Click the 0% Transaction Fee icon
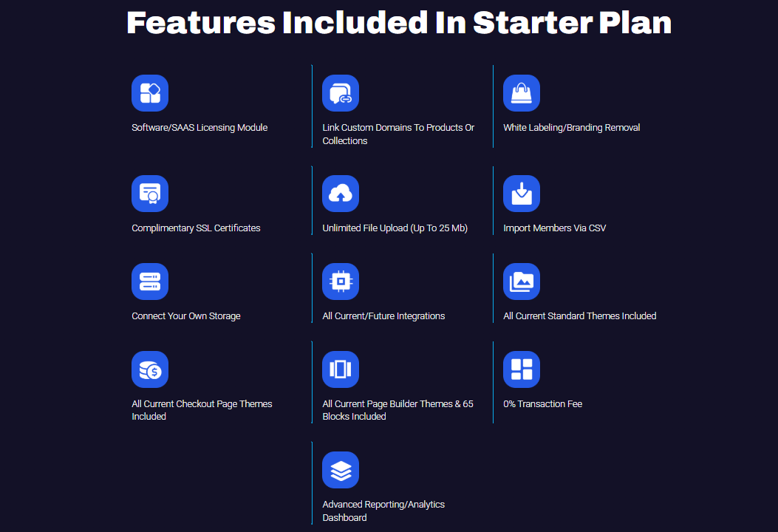Viewport: 778px width, 532px height. point(522,369)
